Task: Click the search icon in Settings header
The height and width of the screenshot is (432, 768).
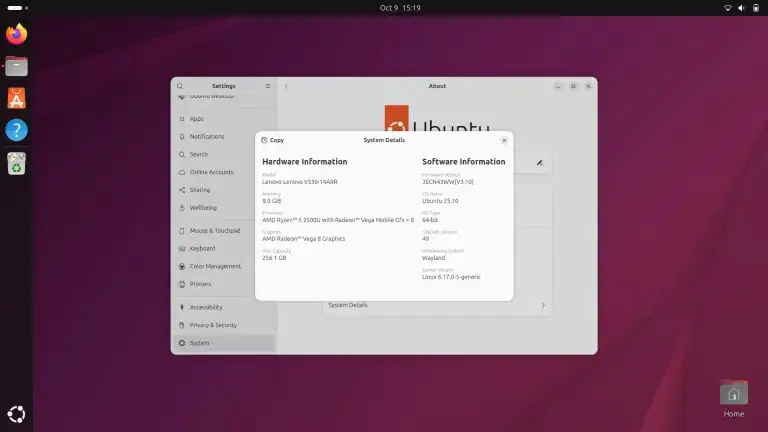Action: coord(180,86)
